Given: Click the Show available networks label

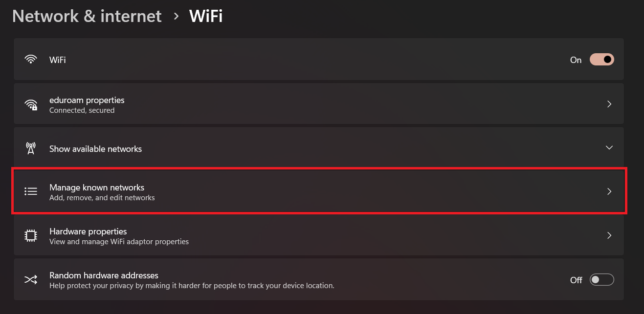Looking at the screenshot, I should tap(95, 149).
